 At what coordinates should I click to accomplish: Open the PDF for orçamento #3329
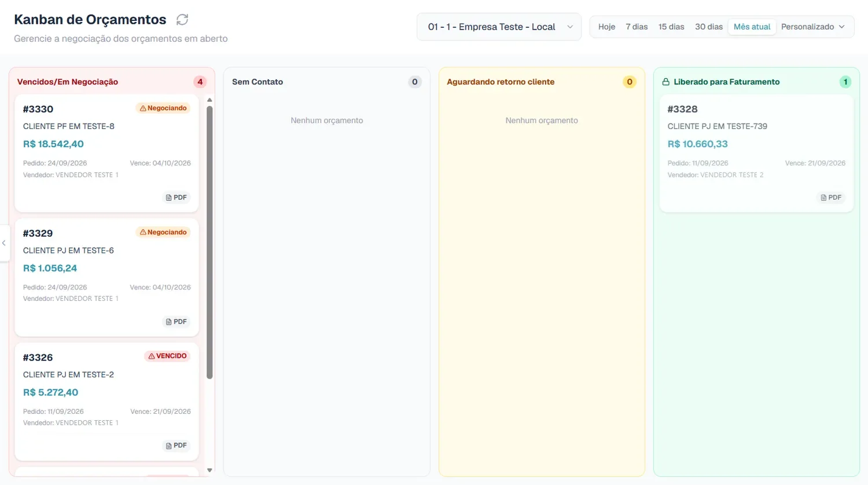pyautogui.click(x=176, y=322)
